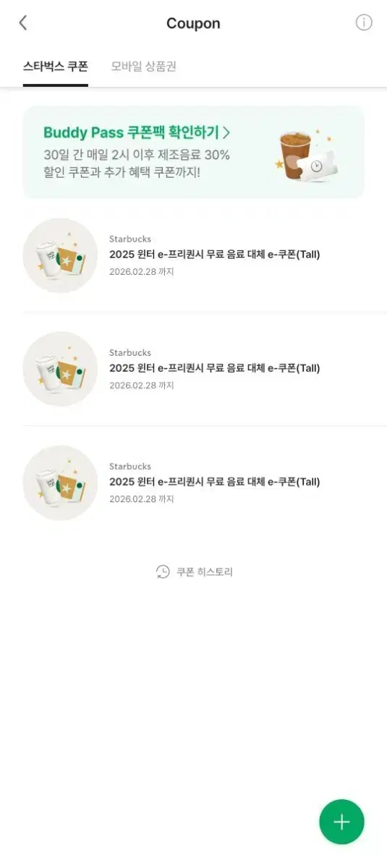Click the coupon history clock icon
The height and width of the screenshot is (868, 387).
[x=163, y=571]
